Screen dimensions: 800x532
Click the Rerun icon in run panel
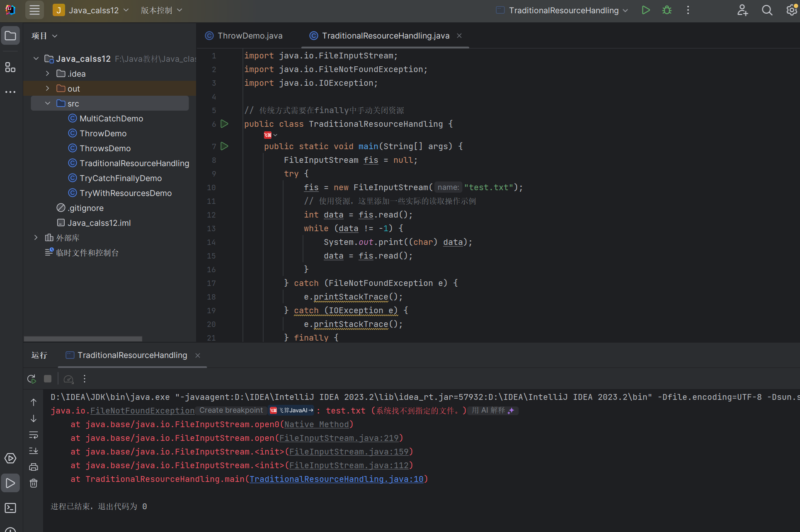tap(32, 379)
